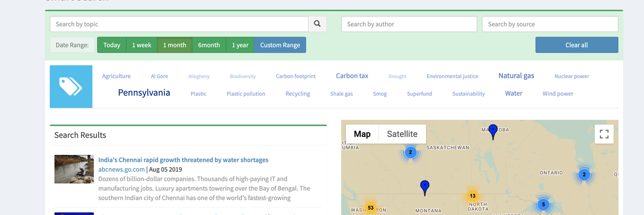This screenshot has width=644, height=215.
Task: Select the Environmental justice tag
Action: pyautogui.click(x=452, y=76)
